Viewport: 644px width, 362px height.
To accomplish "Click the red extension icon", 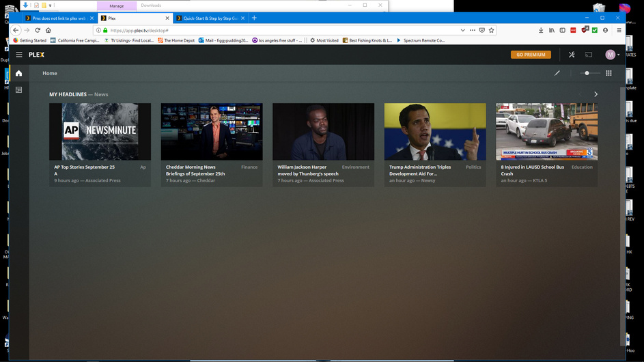I will point(573,30).
